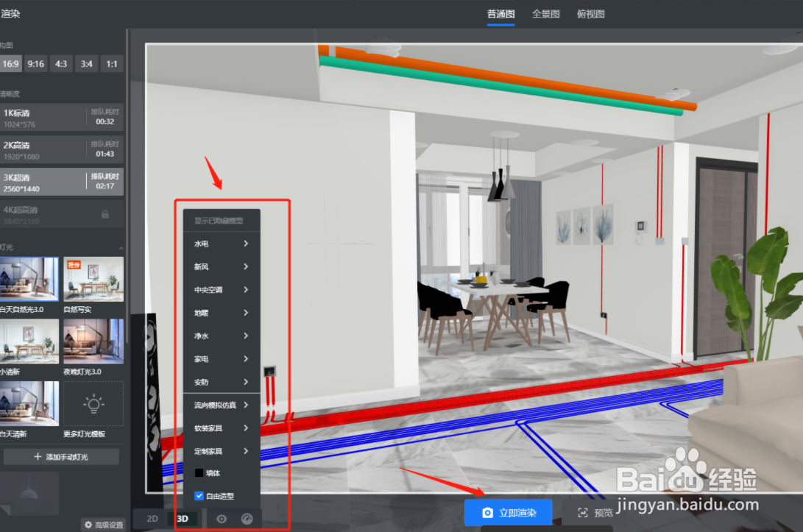Open 高级设置 advanced settings
The width and height of the screenshot is (803, 532).
point(104,525)
